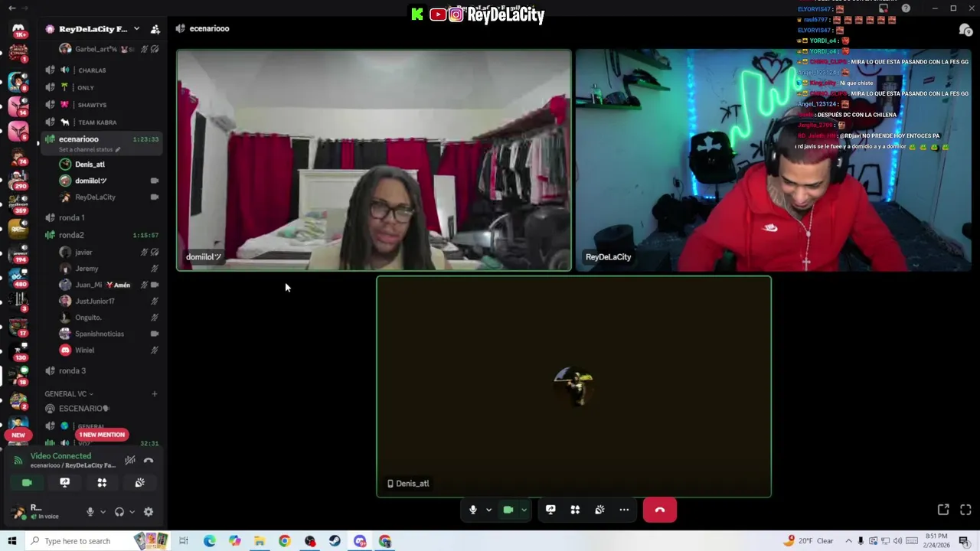Pop out the call window
Viewport: 980px width, 551px height.
point(943,510)
